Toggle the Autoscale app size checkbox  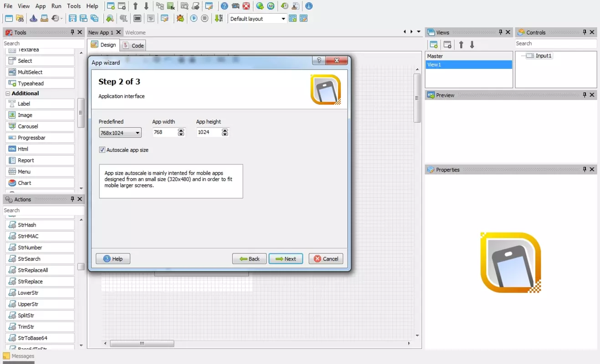click(102, 150)
